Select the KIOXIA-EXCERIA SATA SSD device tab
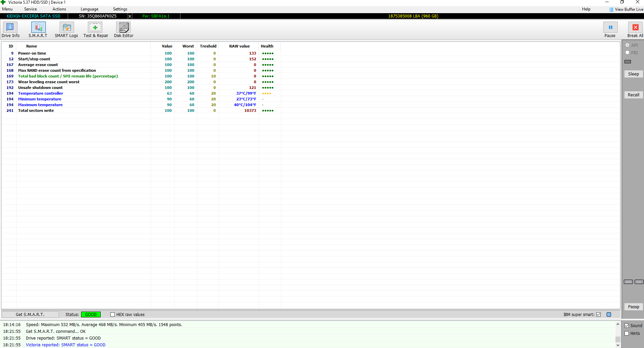 [34, 16]
